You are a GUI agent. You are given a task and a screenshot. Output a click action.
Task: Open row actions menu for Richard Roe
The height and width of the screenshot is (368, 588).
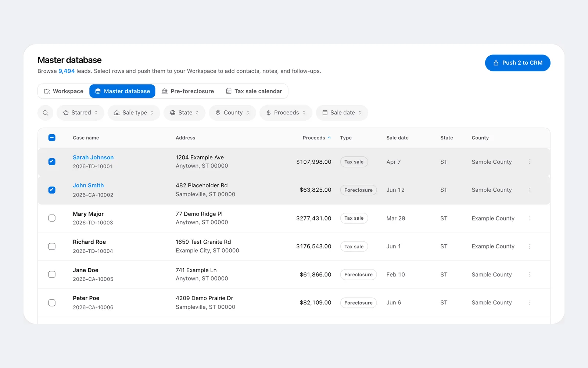click(x=529, y=247)
